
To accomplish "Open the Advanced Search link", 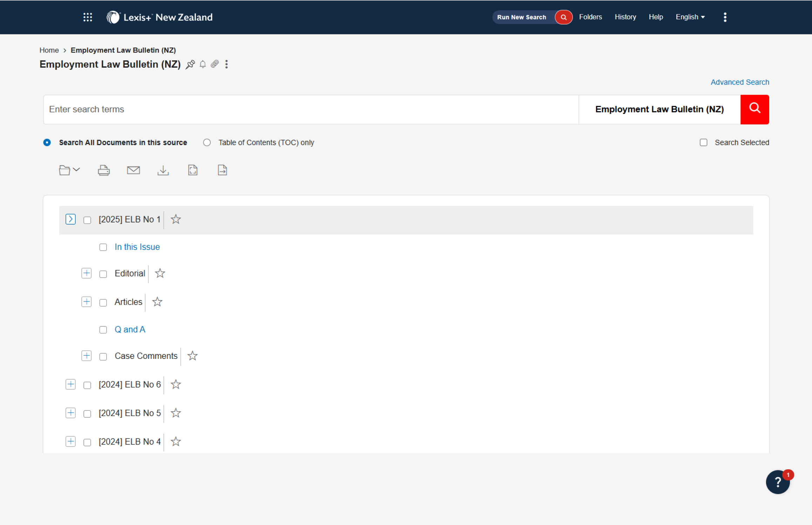I will click(740, 82).
